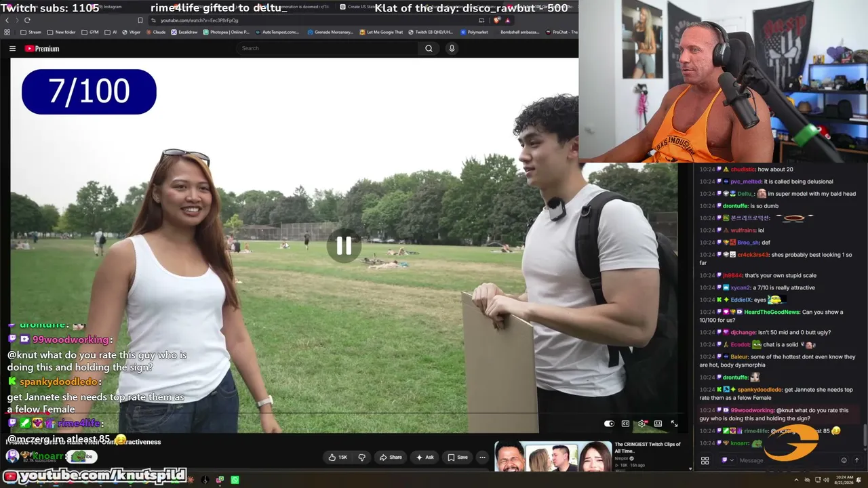Switch the player to theater mode
The height and width of the screenshot is (488, 868).
click(x=658, y=424)
